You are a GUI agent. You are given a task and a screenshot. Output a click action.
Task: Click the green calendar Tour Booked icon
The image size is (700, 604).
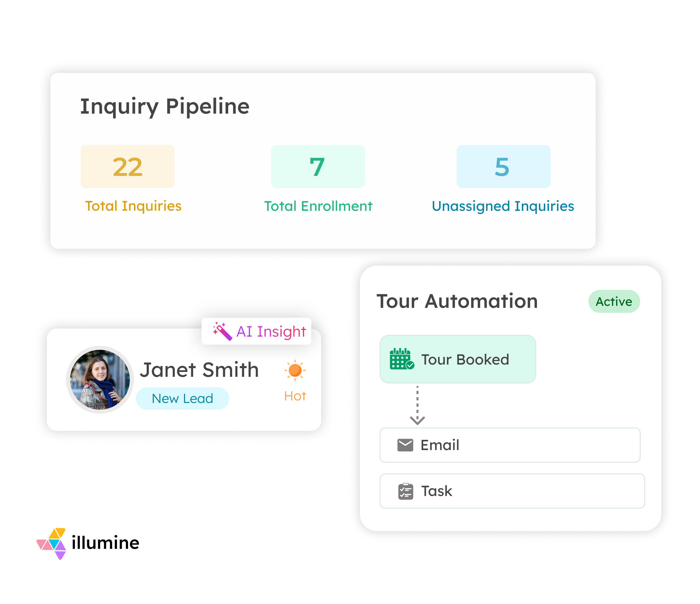tap(401, 359)
